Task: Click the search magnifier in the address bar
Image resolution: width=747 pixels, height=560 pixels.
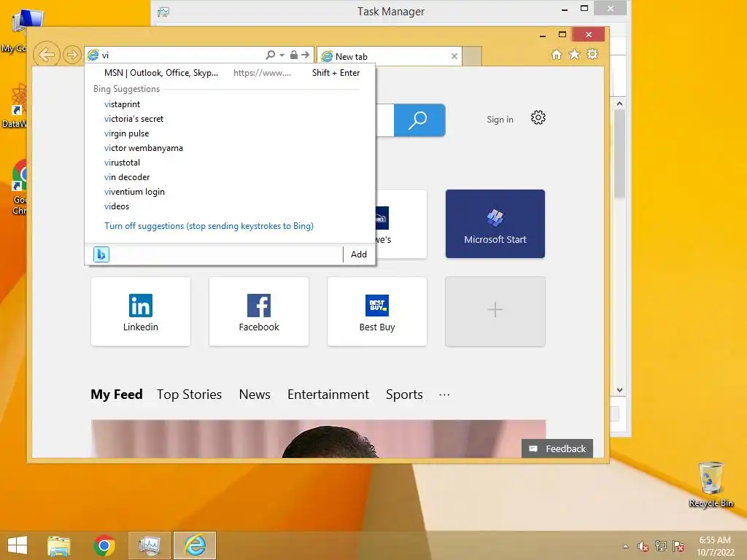Action: coord(270,55)
